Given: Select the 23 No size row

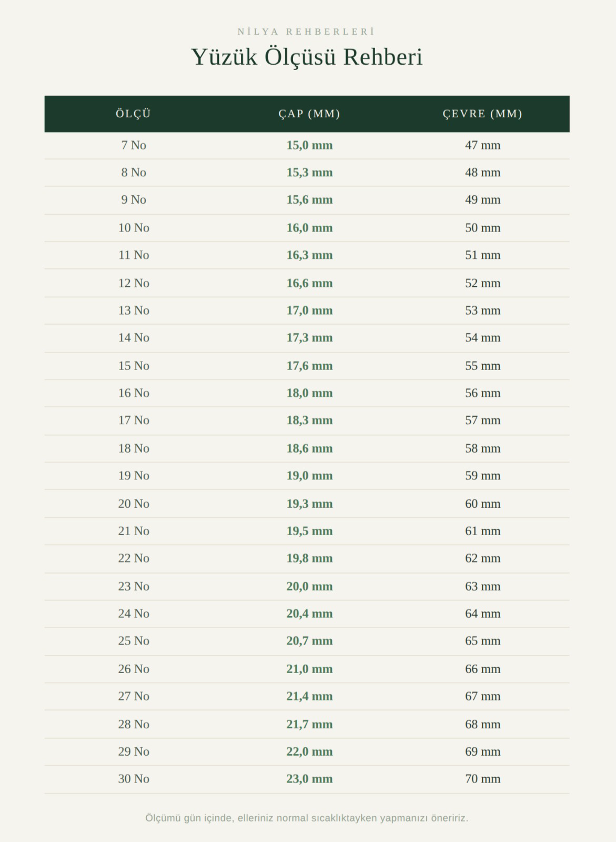Looking at the screenshot, I should [307, 586].
